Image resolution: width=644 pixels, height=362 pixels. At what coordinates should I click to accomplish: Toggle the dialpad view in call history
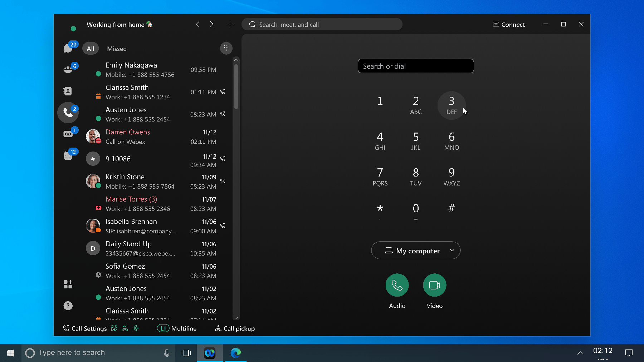click(x=226, y=48)
